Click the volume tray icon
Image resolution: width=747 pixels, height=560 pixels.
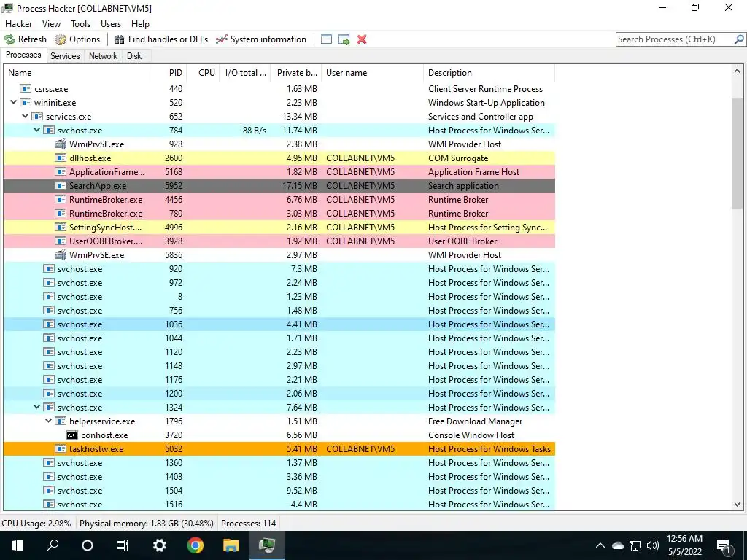(653, 545)
